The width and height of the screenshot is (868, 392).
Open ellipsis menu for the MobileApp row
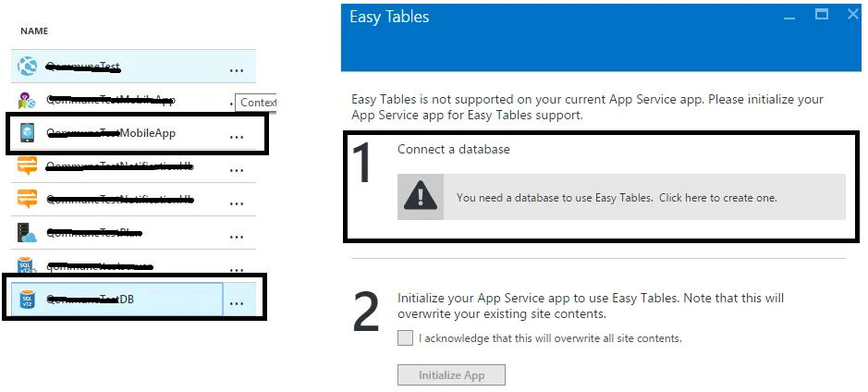coord(237,136)
